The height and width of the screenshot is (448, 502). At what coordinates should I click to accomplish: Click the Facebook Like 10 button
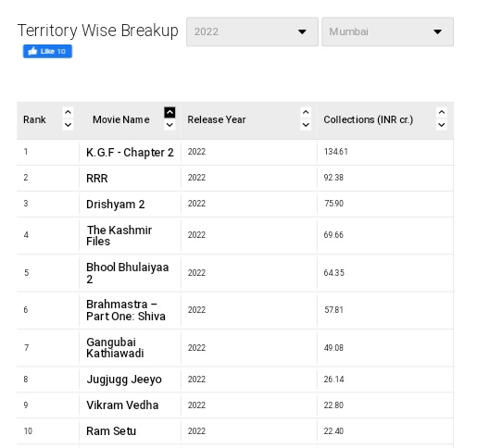[x=47, y=51]
